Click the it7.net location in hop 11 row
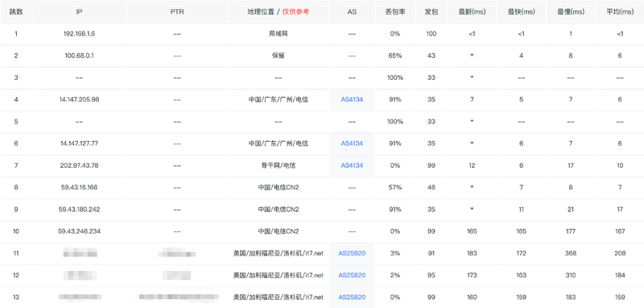This screenshot has width=644, height=308. point(279,253)
